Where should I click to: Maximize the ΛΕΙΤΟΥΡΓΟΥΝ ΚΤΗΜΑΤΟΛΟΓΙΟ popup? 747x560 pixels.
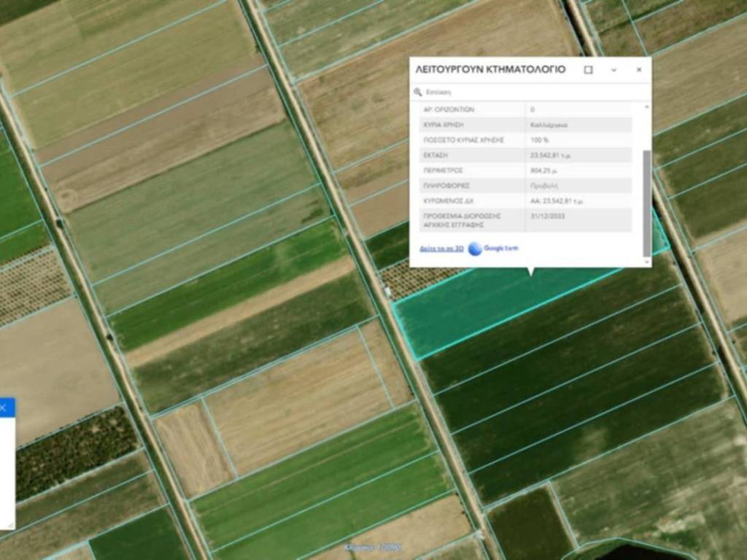click(589, 70)
